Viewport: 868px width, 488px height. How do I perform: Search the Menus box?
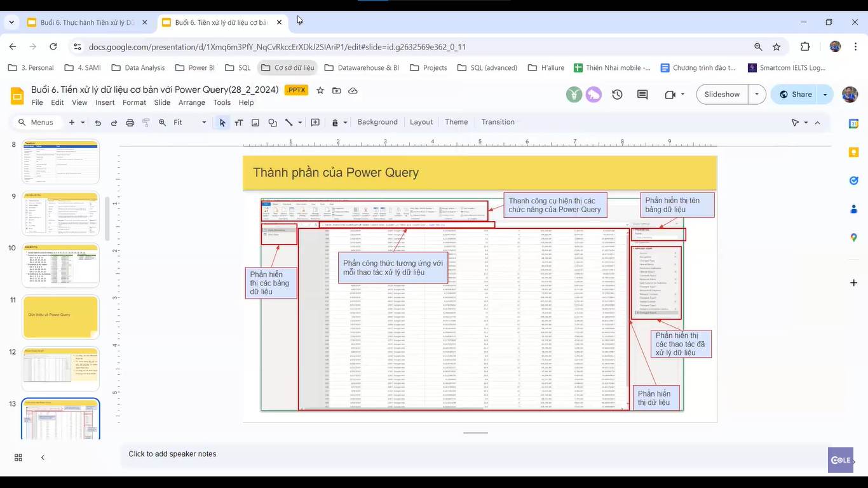[x=37, y=123]
